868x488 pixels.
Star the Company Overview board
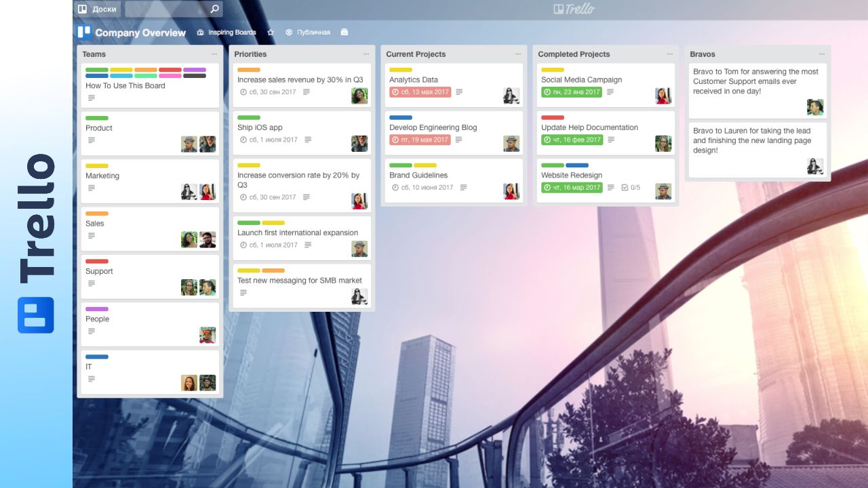(x=271, y=32)
